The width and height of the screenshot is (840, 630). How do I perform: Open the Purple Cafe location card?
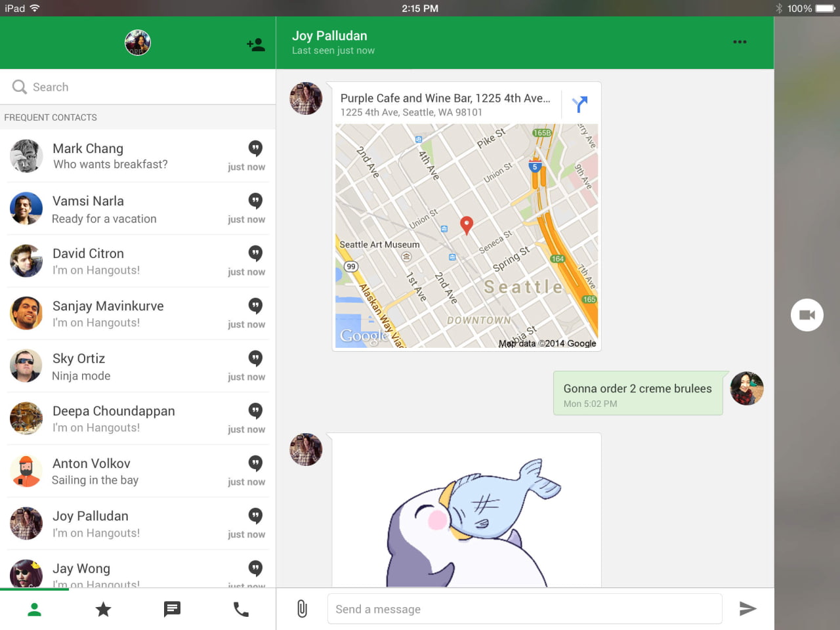click(x=446, y=98)
